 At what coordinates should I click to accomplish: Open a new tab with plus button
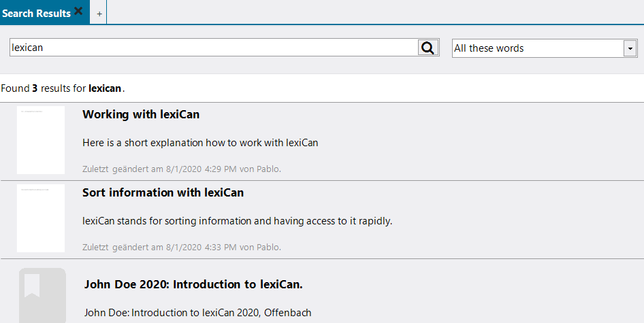99,14
